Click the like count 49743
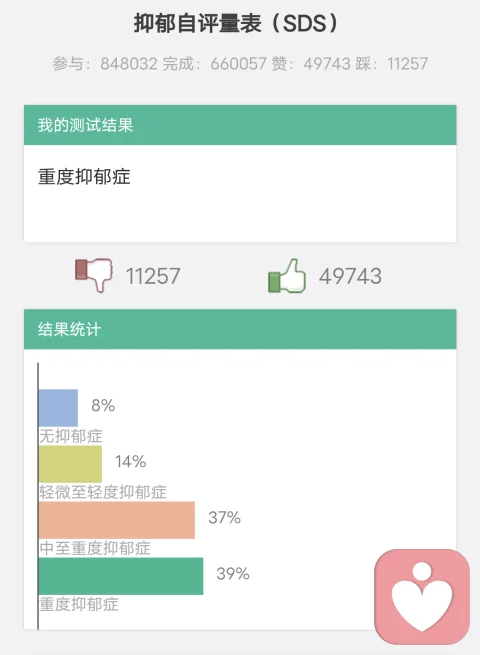 click(x=350, y=276)
